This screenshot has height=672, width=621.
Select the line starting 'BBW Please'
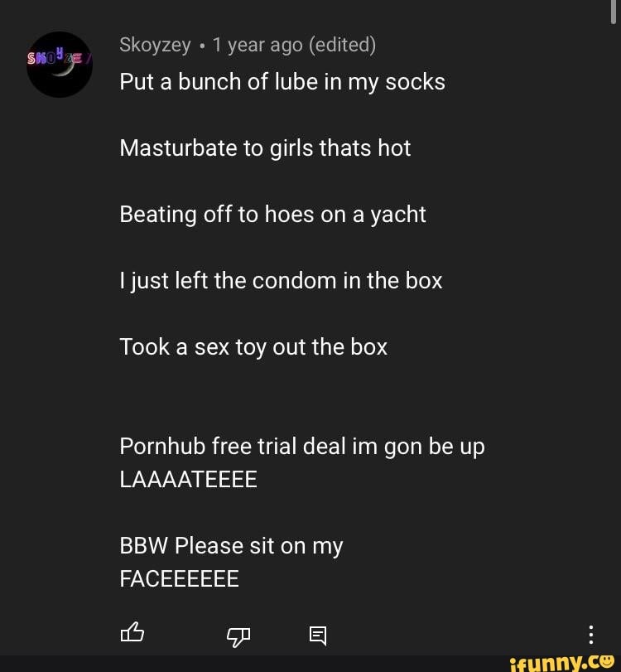[x=231, y=546]
